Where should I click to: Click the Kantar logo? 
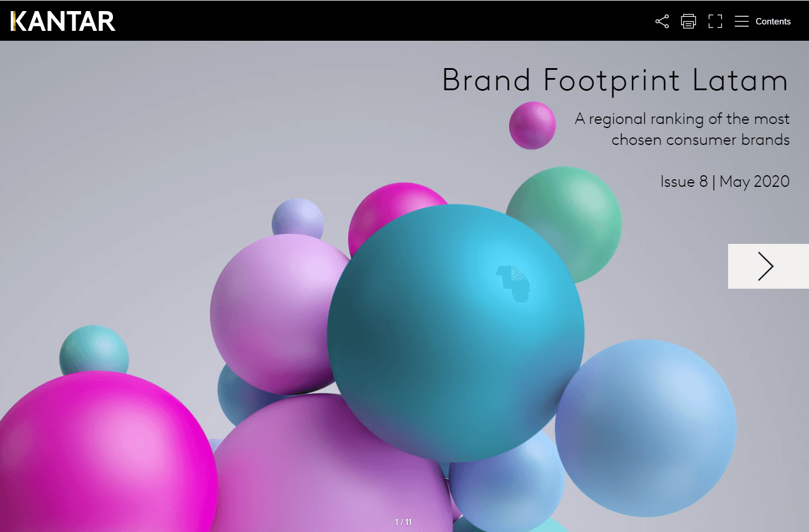click(63, 21)
